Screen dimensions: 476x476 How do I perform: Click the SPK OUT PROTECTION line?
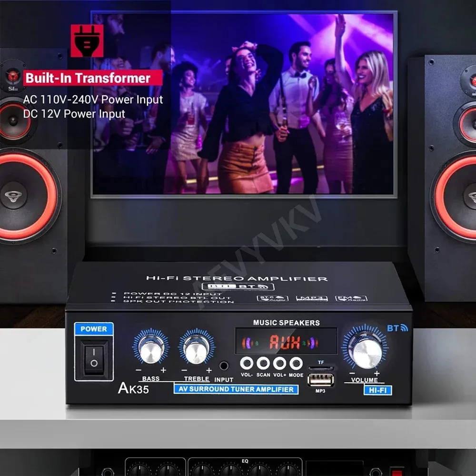(178, 301)
